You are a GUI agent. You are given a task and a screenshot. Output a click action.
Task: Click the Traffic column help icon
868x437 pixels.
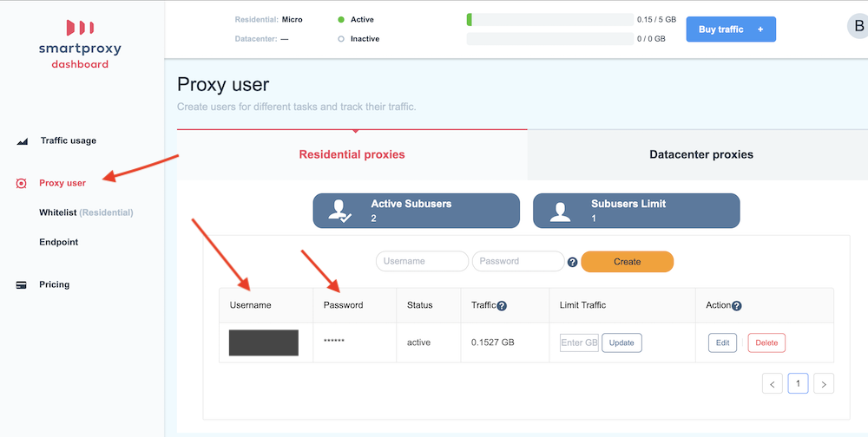pyautogui.click(x=502, y=305)
